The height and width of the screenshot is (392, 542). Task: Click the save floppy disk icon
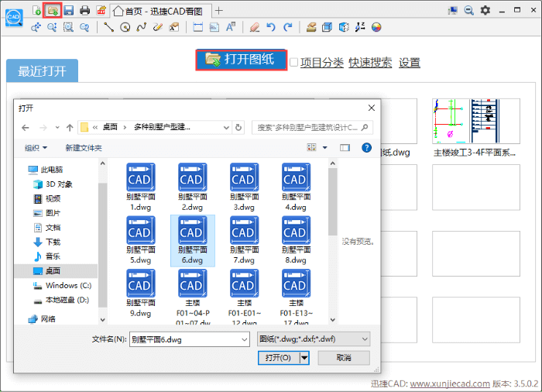[68, 10]
